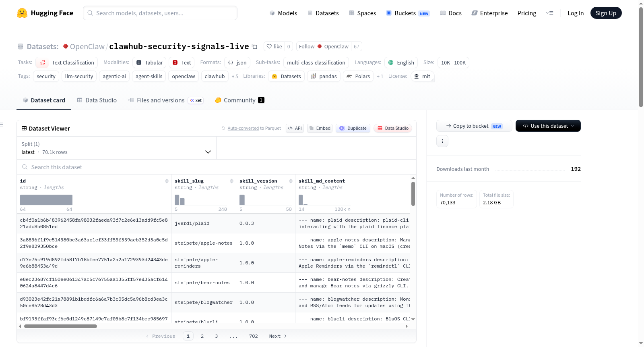Click the agentic-ai tag
Screen dimensions: 644x347
pyautogui.click(x=114, y=76)
